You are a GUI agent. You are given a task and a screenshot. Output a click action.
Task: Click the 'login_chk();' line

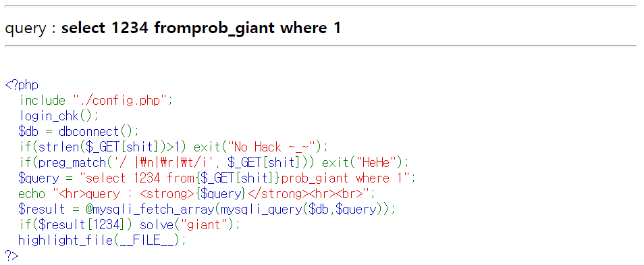(59, 116)
